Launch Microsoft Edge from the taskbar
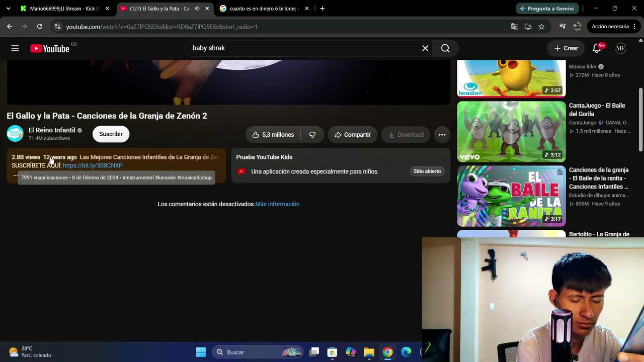This screenshot has height=362, width=644. [406, 352]
